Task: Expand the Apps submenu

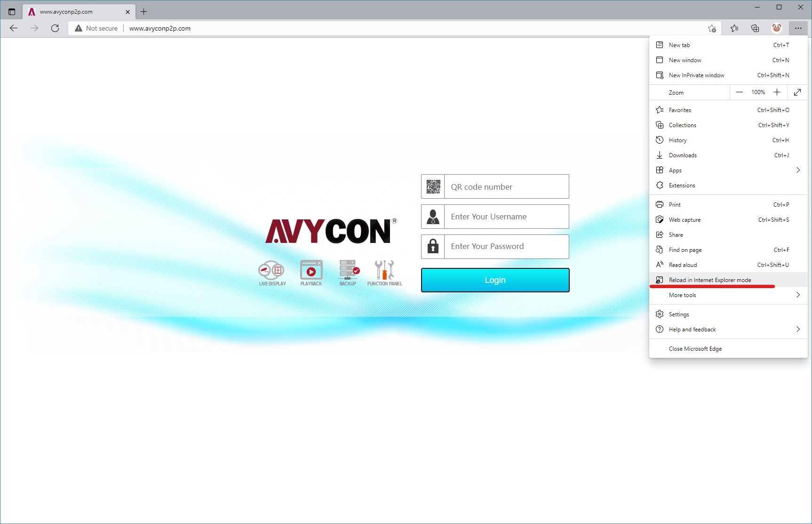Action: click(728, 170)
